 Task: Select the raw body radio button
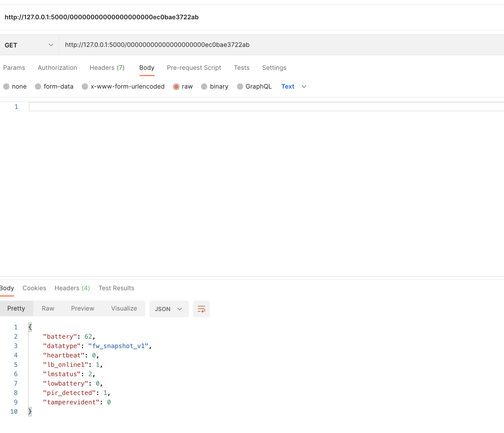(176, 86)
